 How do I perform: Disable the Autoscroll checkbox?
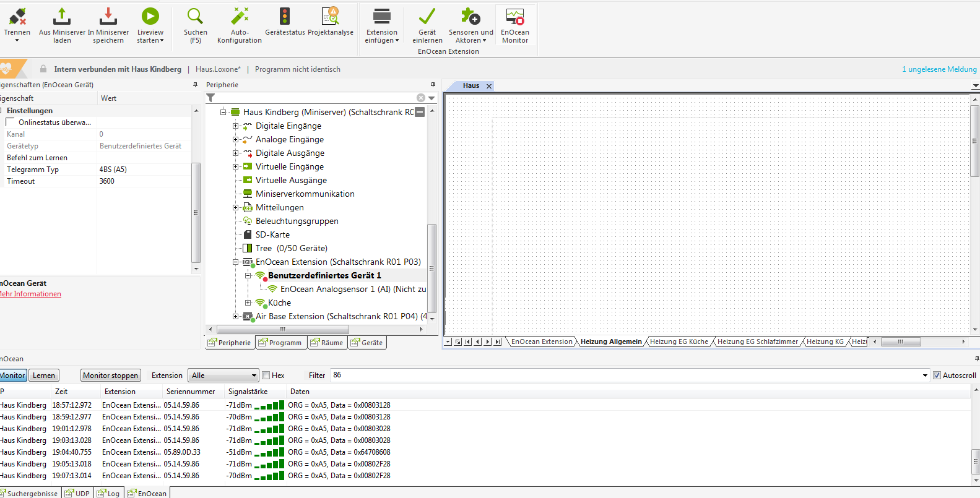937,376
